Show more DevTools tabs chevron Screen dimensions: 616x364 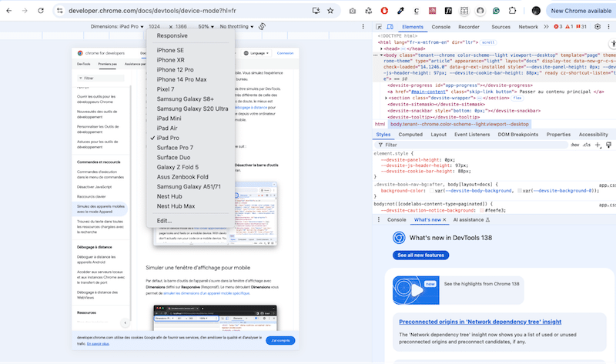click(x=546, y=27)
